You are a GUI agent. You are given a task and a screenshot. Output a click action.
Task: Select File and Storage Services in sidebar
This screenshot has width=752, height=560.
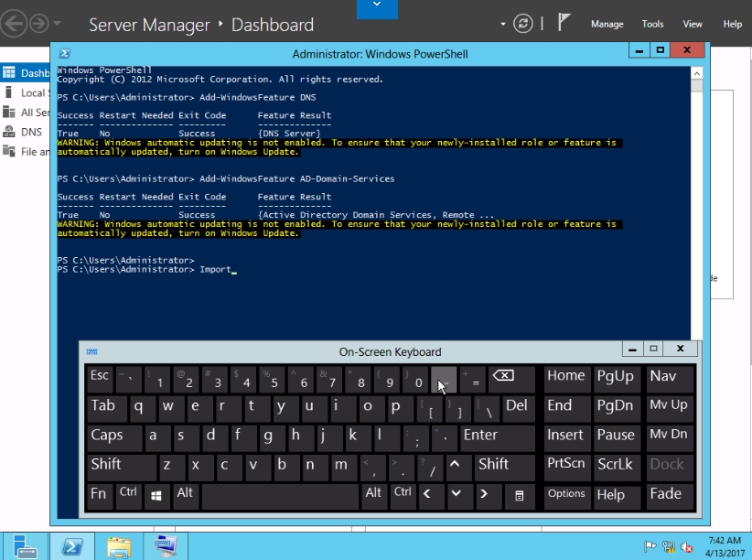click(25, 152)
